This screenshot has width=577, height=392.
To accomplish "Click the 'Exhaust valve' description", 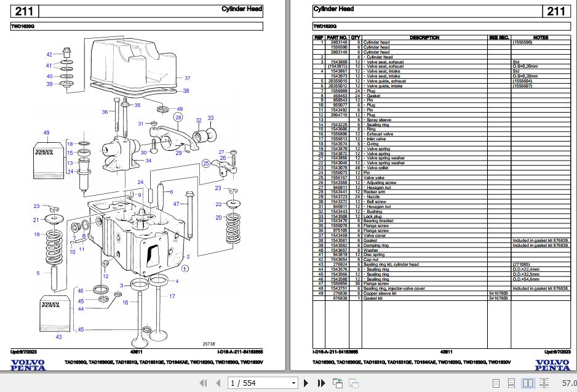I will pyautogui.click(x=380, y=134).
